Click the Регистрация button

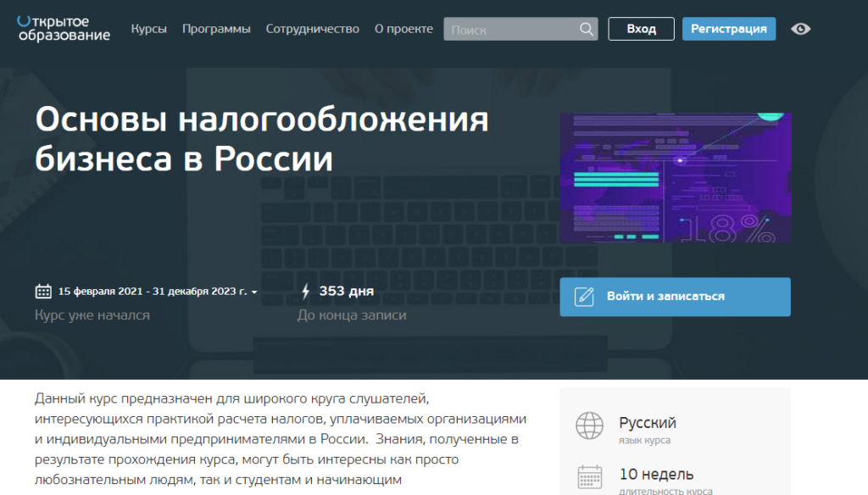(x=728, y=29)
